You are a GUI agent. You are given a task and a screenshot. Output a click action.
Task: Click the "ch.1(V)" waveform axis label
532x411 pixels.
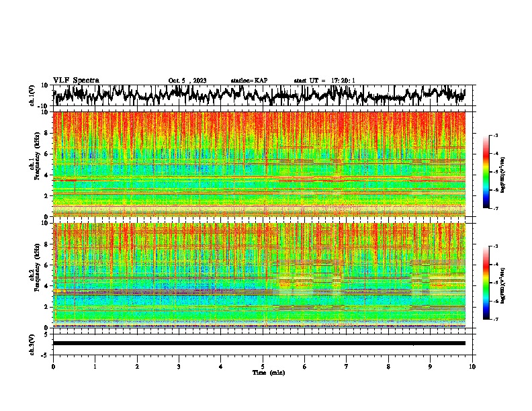click(32, 95)
